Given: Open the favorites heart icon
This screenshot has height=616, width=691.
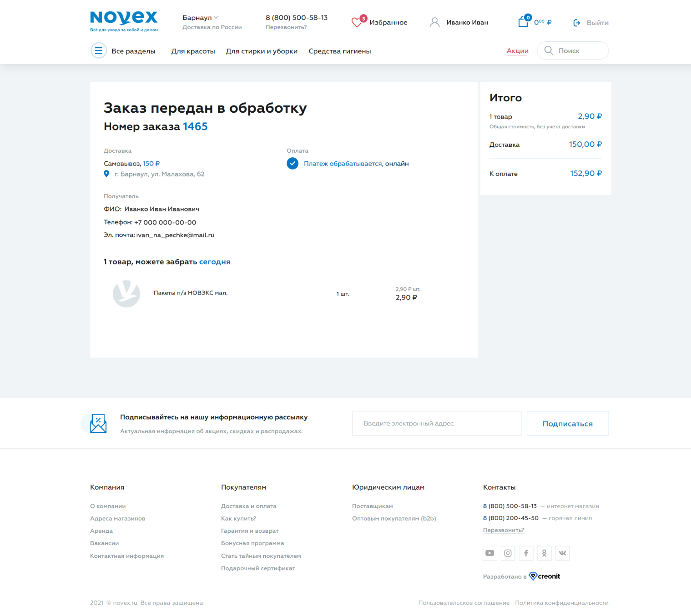Looking at the screenshot, I should (357, 22).
